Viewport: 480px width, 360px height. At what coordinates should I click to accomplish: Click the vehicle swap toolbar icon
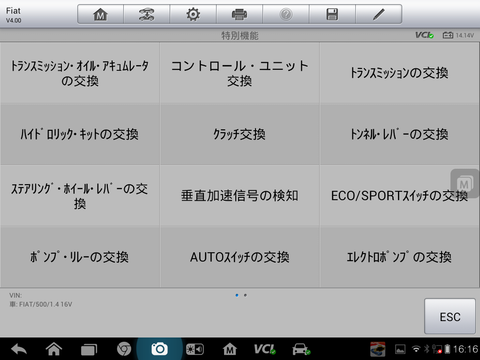pos(146,14)
